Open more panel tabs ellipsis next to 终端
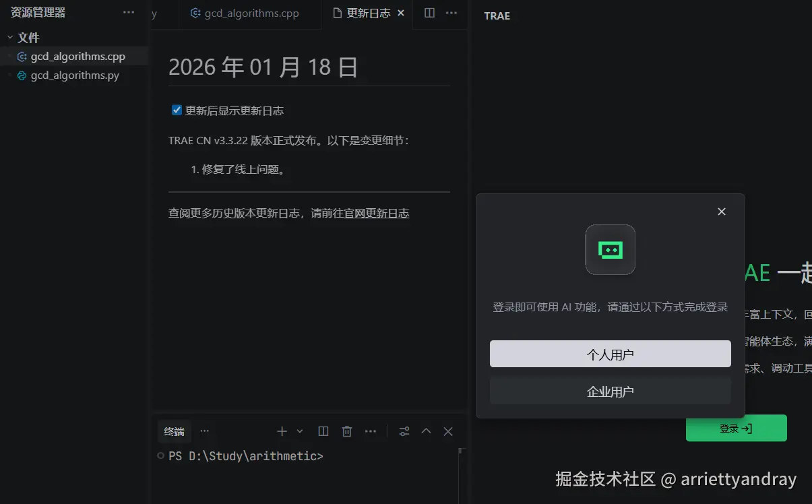The image size is (812, 504). click(205, 431)
